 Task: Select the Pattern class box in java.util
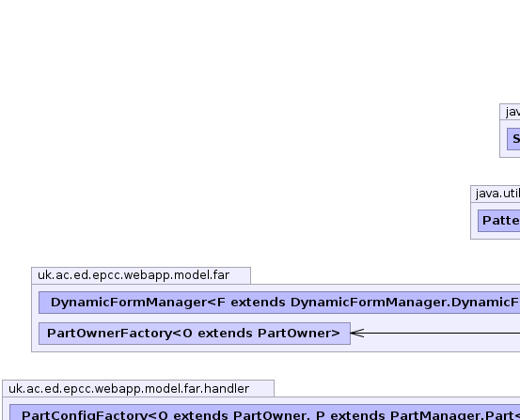point(498,221)
